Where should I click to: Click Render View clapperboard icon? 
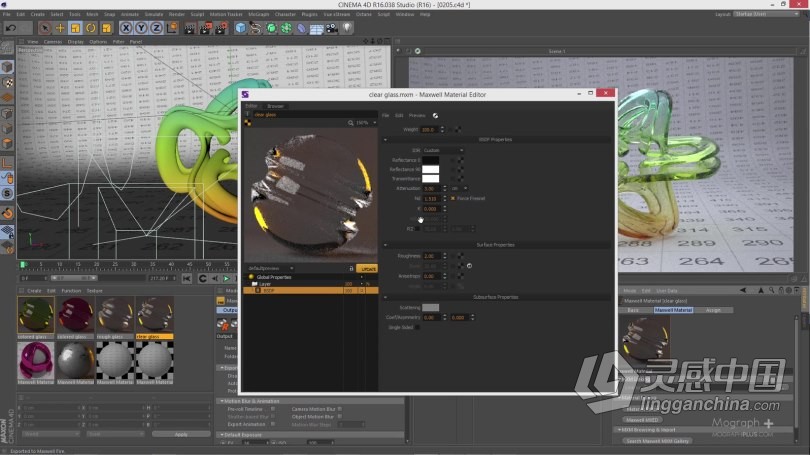tap(190, 28)
